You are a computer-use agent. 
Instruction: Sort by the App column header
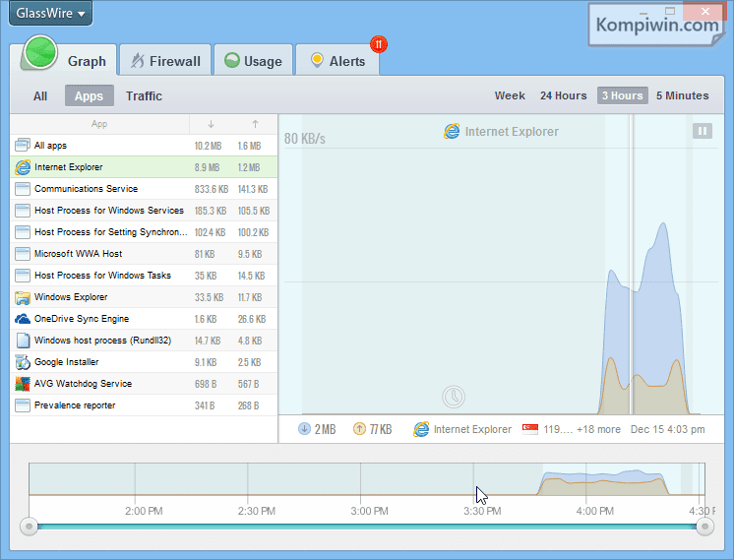[x=99, y=124]
